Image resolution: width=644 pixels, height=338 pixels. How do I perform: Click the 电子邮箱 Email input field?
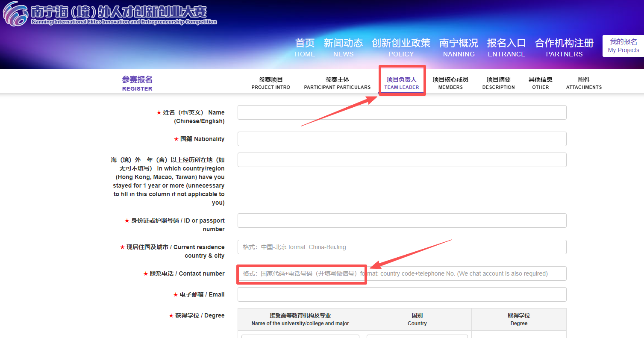(402, 294)
